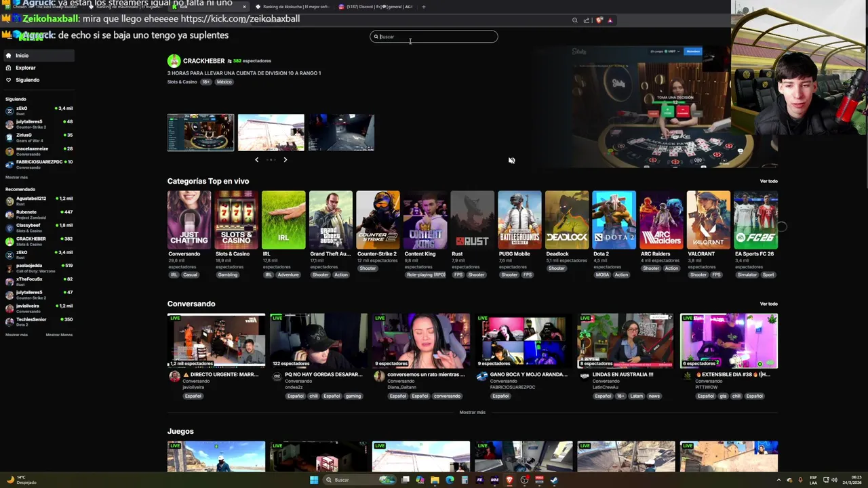Open the EA Sports FC 26 cover

coord(755,220)
